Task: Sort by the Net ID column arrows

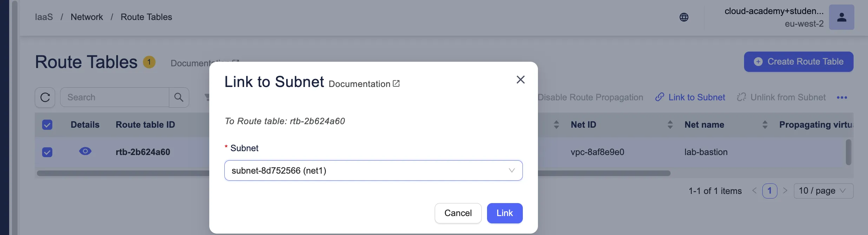Action: point(670,125)
